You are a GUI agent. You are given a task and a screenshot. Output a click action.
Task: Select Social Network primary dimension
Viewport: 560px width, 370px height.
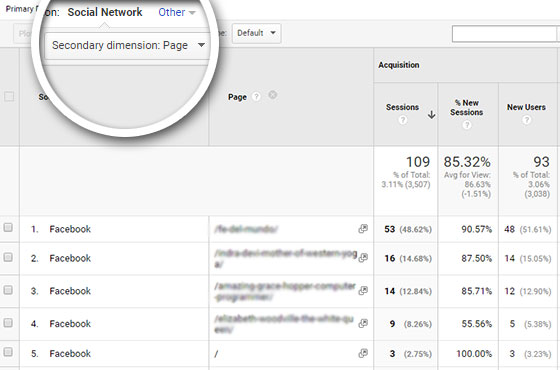click(x=105, y=12)
